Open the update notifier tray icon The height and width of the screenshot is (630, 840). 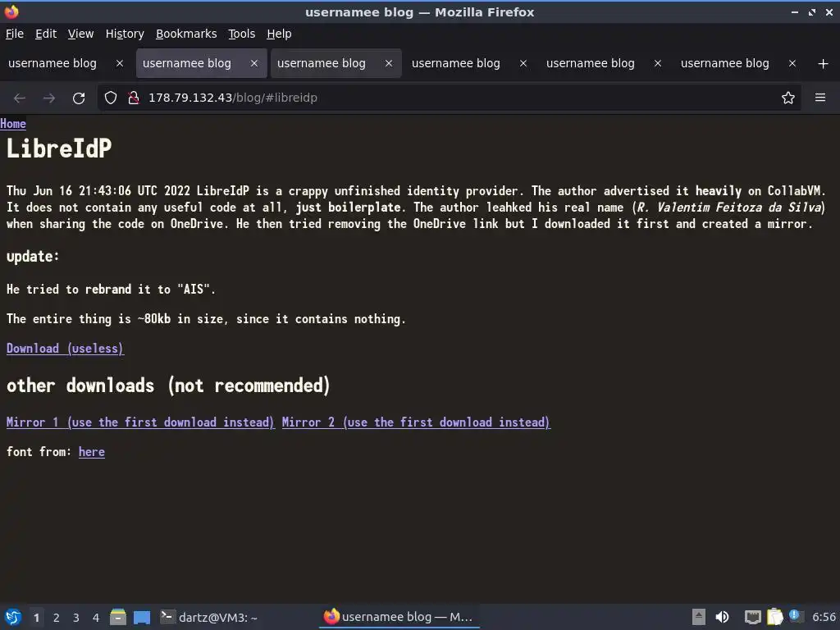coord(796,616)
